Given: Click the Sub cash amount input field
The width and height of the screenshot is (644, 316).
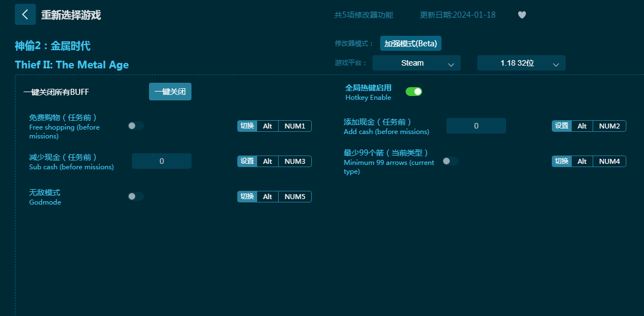Looking at the screenshot, I should coord(161,161).
